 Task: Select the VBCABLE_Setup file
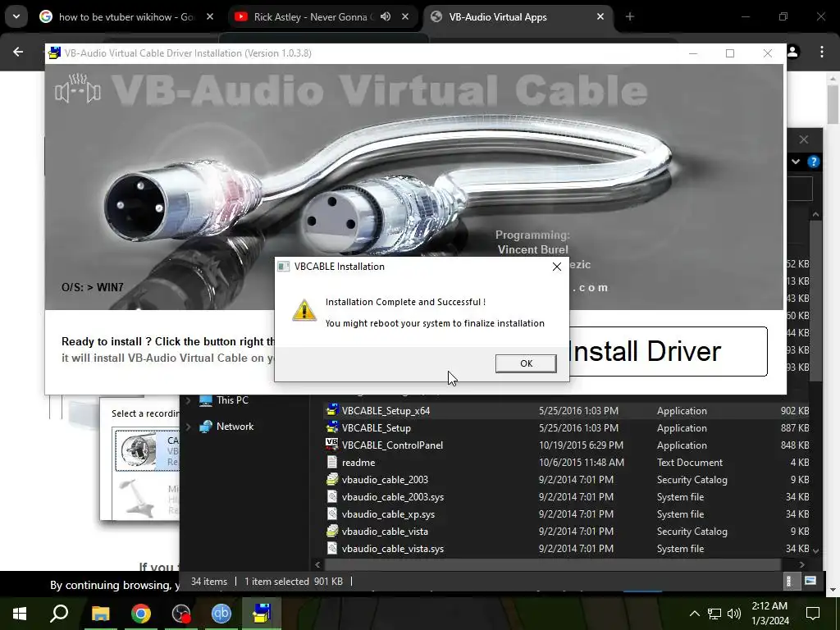click(566, 428)
